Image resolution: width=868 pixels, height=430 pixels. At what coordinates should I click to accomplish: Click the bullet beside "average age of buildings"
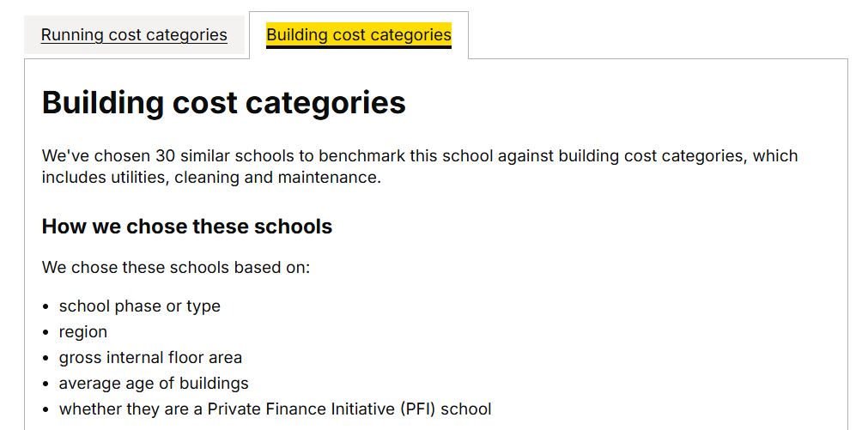[x=46, y=384]
